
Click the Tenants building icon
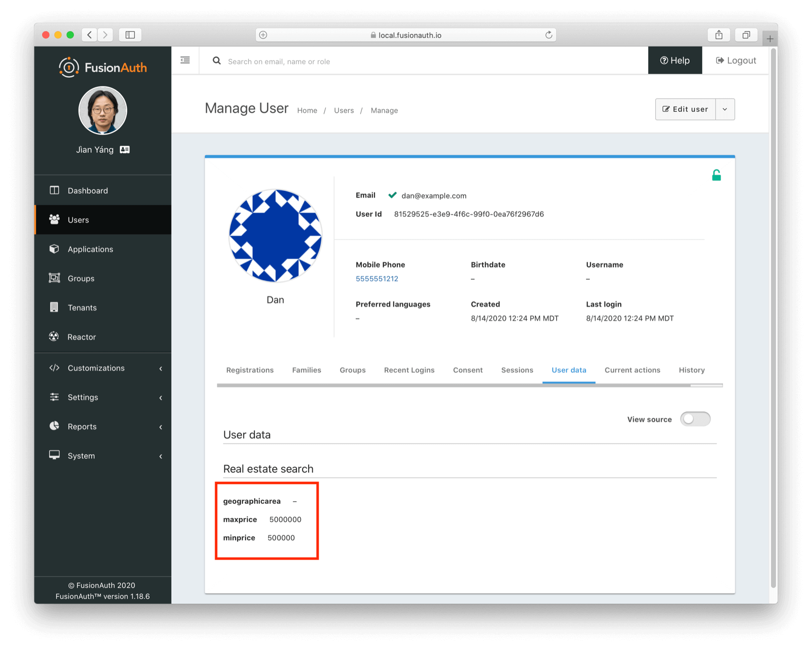(54, 307)
